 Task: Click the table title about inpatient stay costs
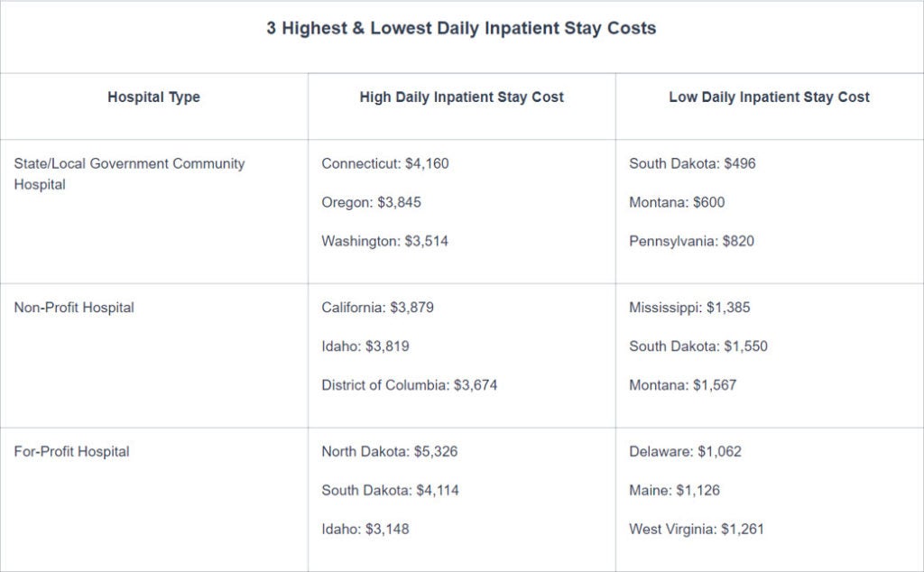tap(461, 28)
